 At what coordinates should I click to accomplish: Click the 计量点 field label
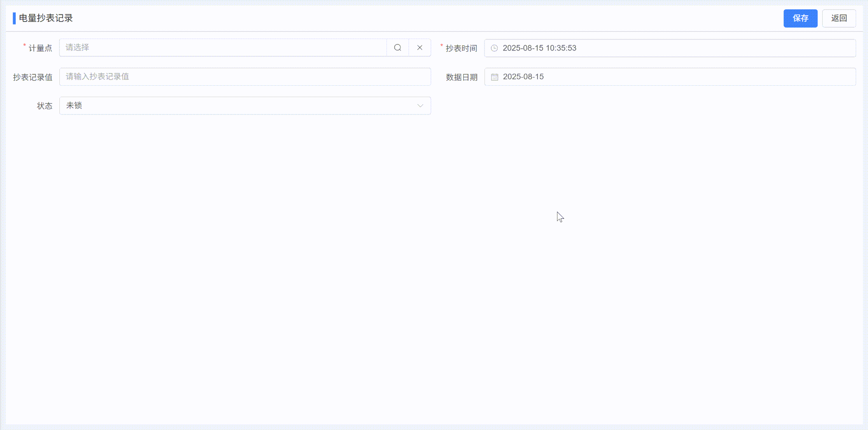40,48
